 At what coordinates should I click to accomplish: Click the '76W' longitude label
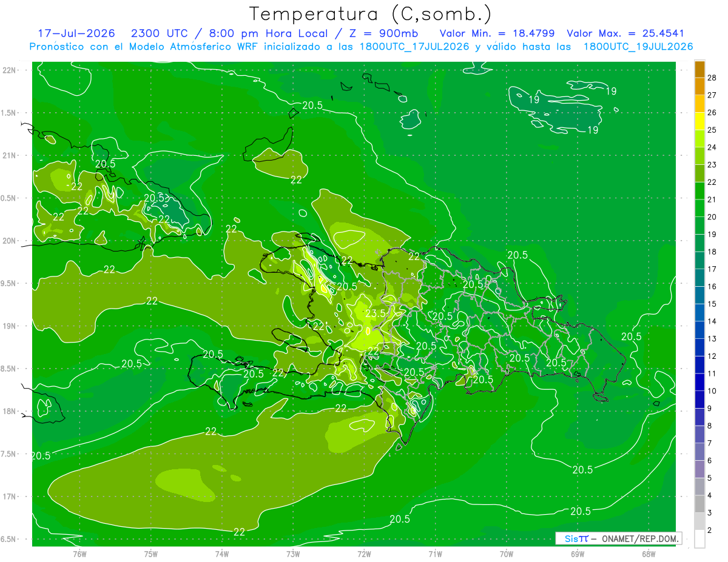click(x=79, y=554)
